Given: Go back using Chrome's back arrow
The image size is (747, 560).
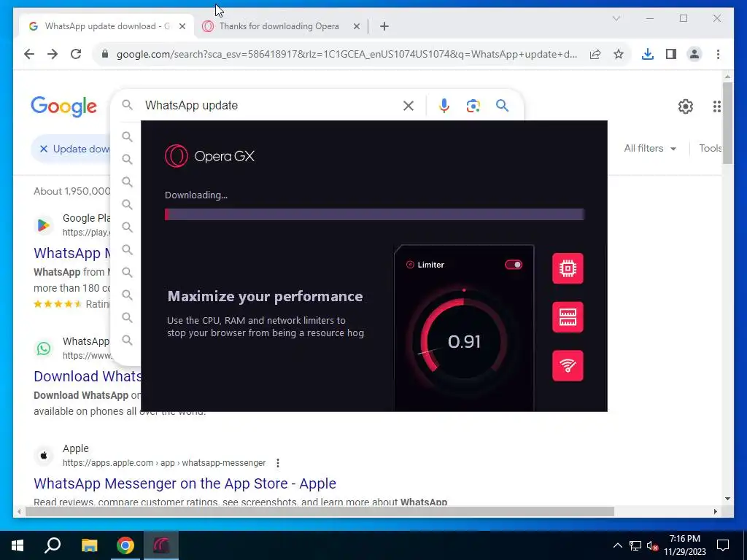Looking at the screenshot, I should 29,54.
